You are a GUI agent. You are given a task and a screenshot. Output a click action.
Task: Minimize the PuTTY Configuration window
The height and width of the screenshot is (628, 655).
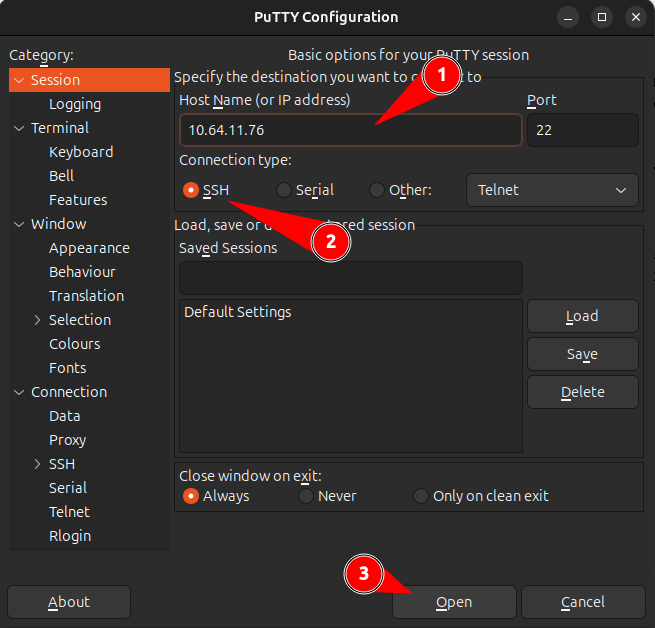click(x=568, y=17)
